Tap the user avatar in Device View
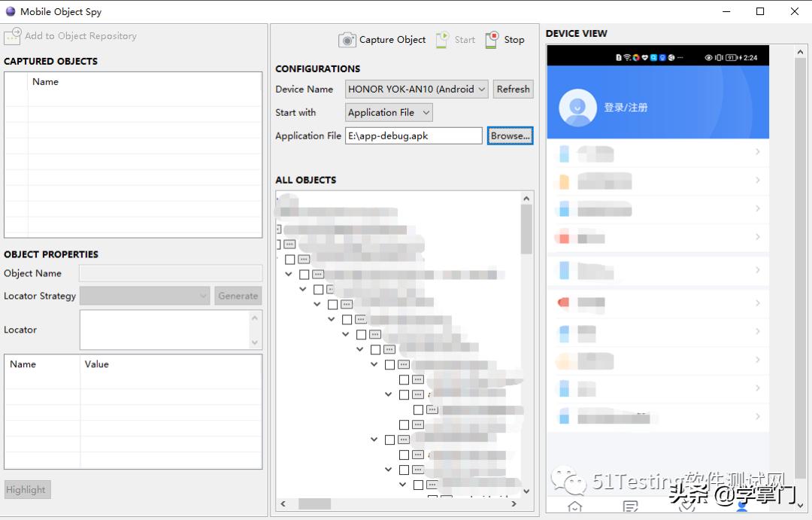The image size is (812, 520). tap(577, 108)
